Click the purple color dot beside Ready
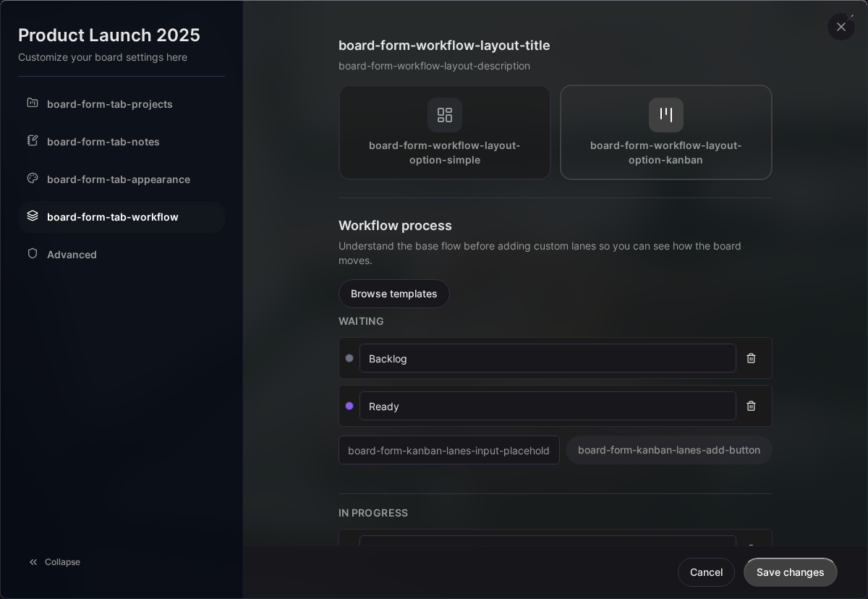The height and width of the screenshot is (599, 868). 349,406
